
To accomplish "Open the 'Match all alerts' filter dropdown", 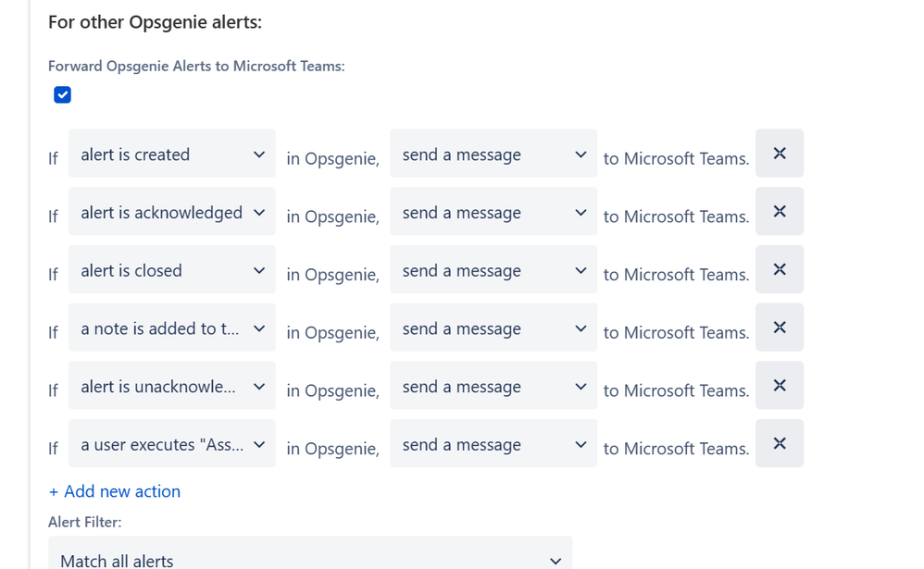I will click(310, 553).
